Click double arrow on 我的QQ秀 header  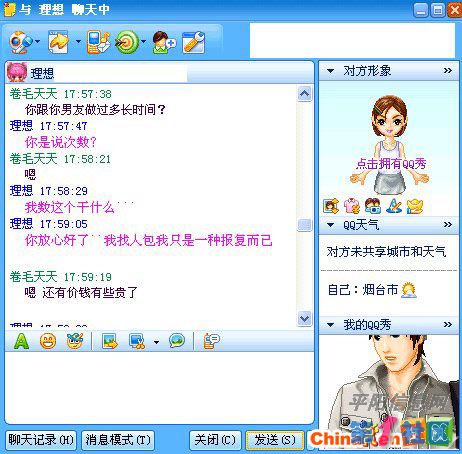pos(448,324)
